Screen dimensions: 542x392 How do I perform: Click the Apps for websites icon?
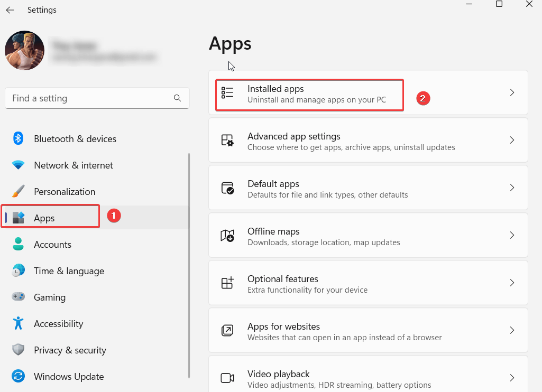coord(227,331)
